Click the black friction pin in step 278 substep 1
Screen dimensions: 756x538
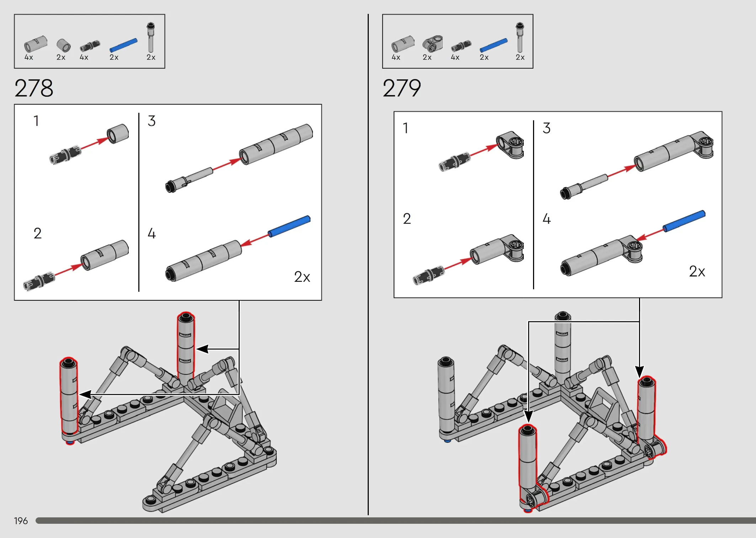point(65,155)
